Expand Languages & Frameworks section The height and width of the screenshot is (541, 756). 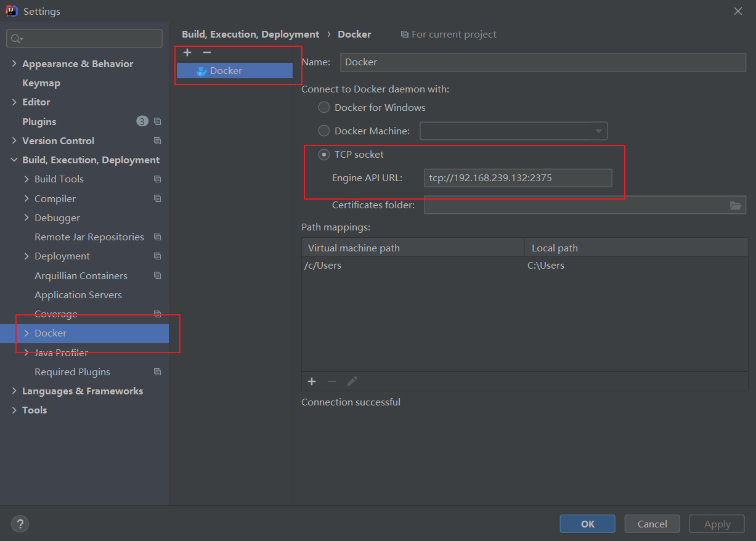tap(14, 391)
